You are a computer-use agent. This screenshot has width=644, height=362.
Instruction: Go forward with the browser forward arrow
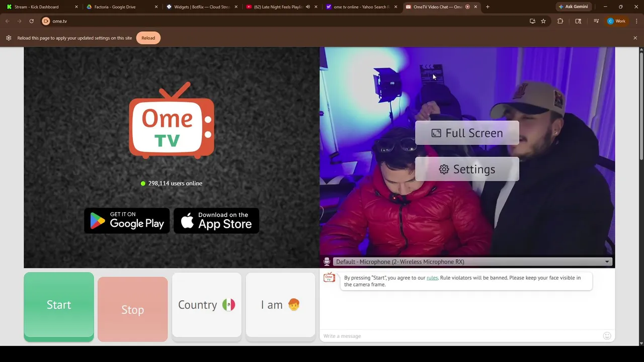(19, 21)
